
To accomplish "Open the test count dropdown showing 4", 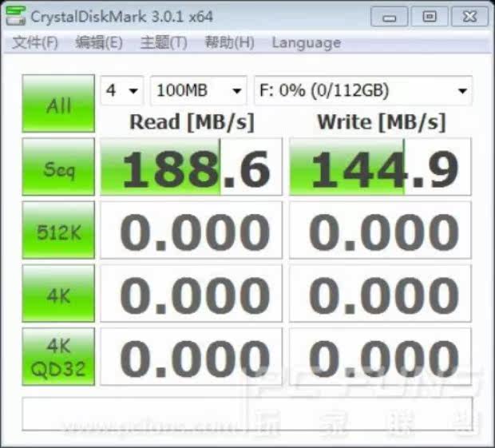I will tap(122, 90).
